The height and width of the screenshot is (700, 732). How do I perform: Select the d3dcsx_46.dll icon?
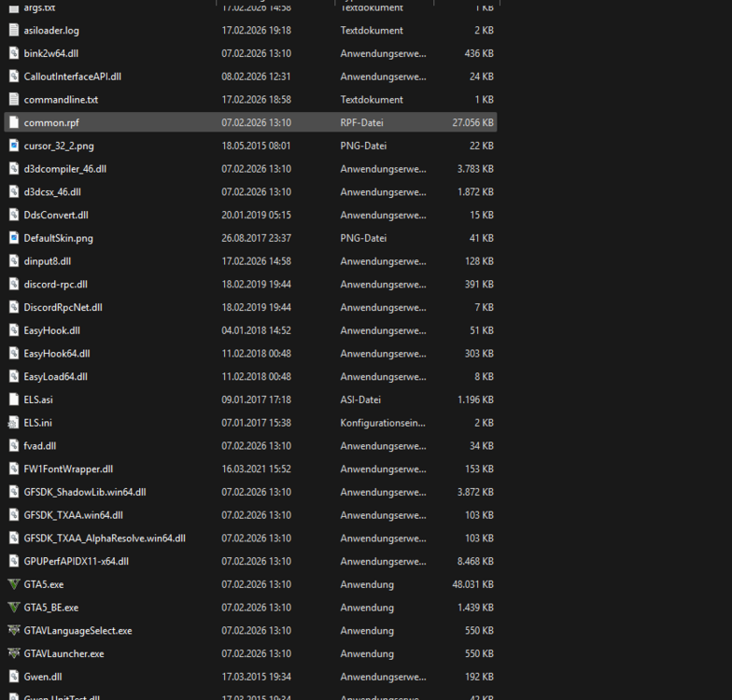[x=14, y=192]
